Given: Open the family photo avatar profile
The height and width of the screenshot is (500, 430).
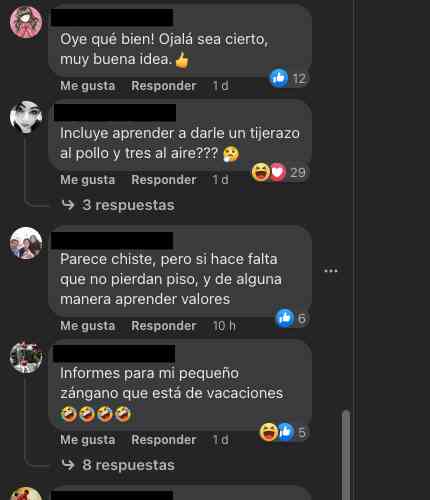Looking at the screenshot, I should coord(26,243).
